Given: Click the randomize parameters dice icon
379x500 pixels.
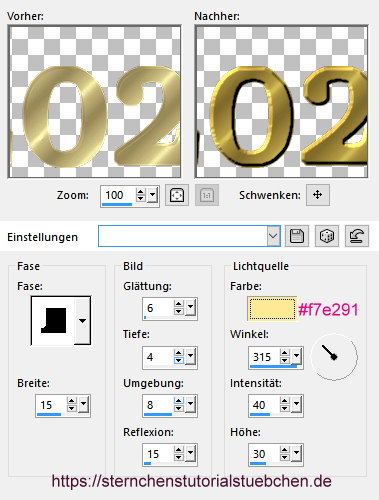Looking at the screenshot, I should click(x=327, y=236).
